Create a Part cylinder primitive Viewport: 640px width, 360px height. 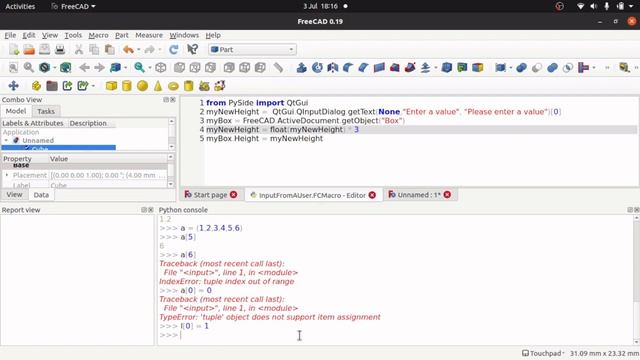coord(127,86)
